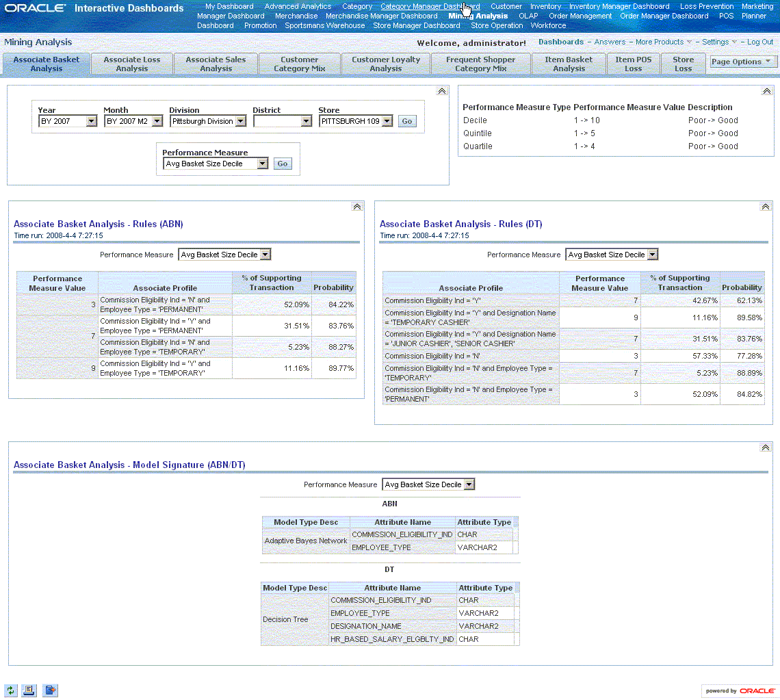Click the green refresh icon at page bottom
The height and width of the screenshot is (700, 780).
pos(10,690)
